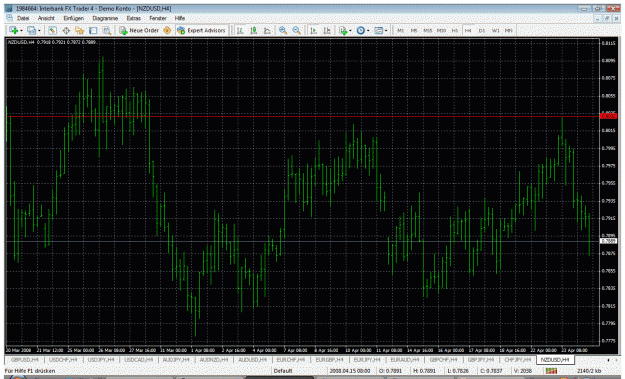The height and width of the screenshot is (379, 625).
Task: Click the Neue Order button
Action: pyautogui.click(x=139, y=30)
